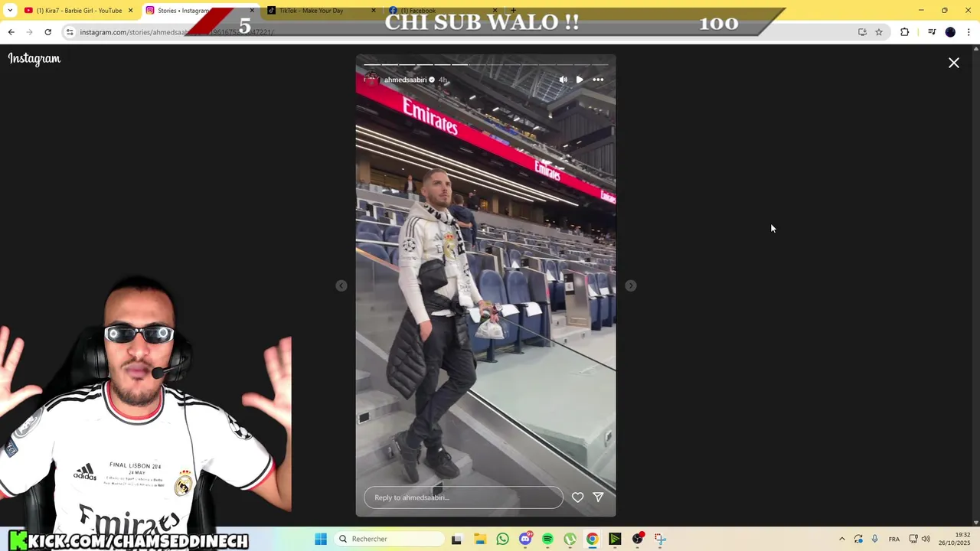Reload the Instagram page
980x551 pixels.
[47, 32]
